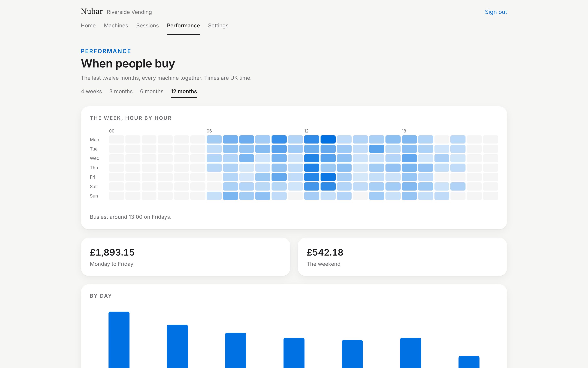Viewport: 588px width, 368px height.
Task: Click the tallest bar in By Day chart
Action: click(119, 340)
